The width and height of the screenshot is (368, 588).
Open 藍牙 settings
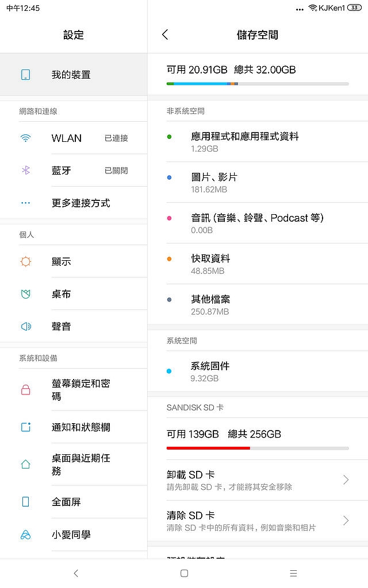[74, 170]
